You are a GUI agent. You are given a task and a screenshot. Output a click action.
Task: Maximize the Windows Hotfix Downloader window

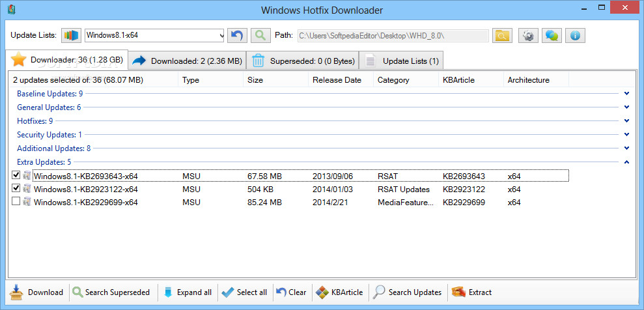pos(602,7)
